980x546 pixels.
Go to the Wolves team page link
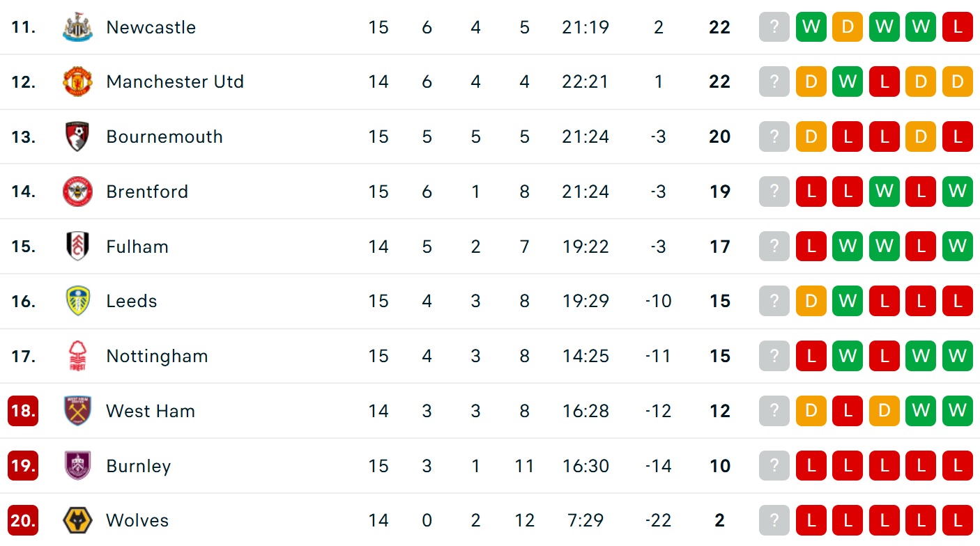(137, 520)
